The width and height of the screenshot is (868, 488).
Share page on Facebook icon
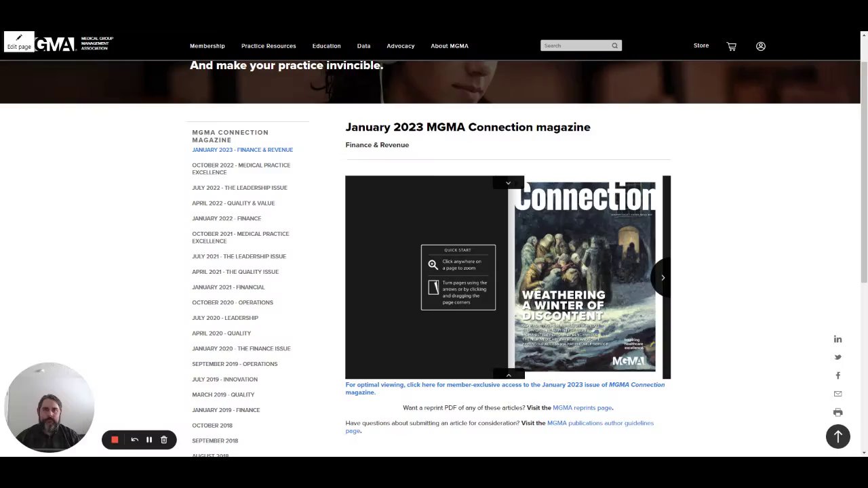[837, 375]
